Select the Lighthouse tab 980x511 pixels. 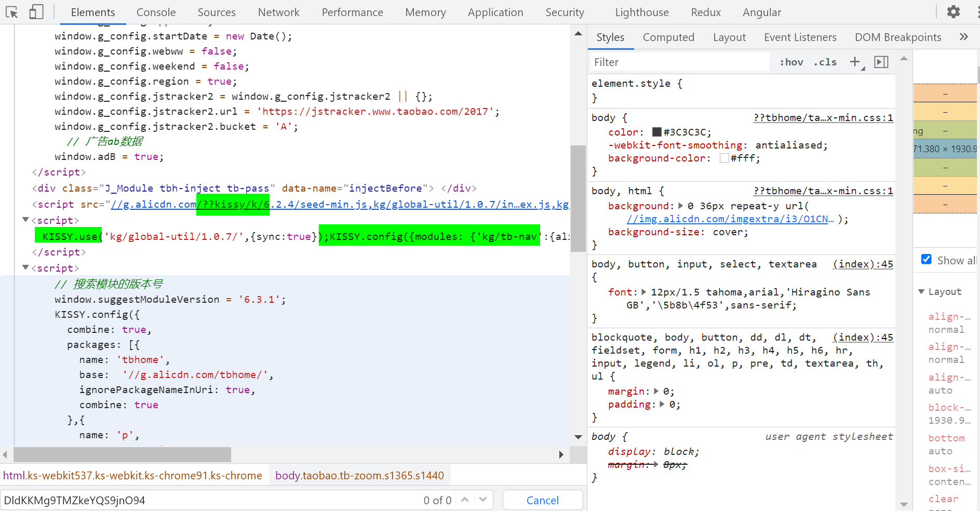(x=642, y=12)
